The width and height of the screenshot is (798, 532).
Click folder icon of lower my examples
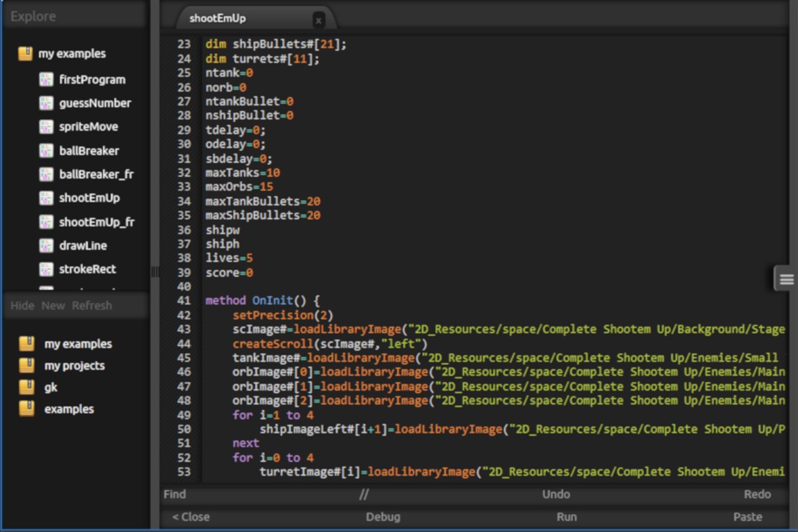[27, 344]
